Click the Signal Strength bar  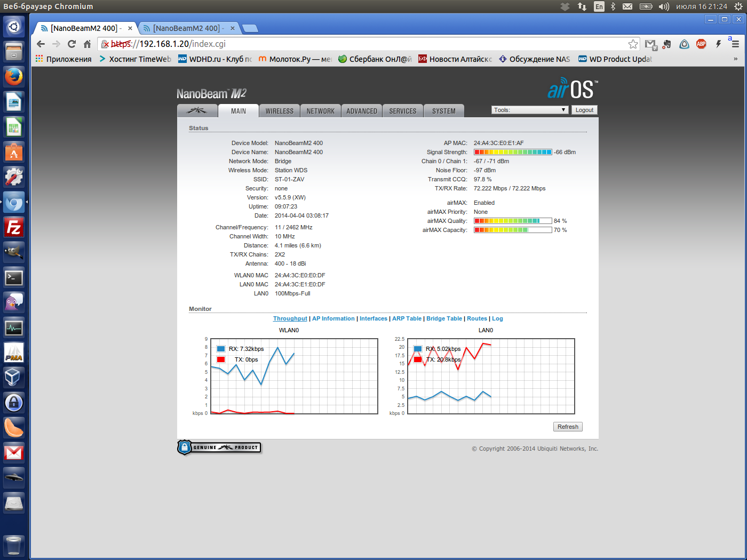click(x=513, y=152)
